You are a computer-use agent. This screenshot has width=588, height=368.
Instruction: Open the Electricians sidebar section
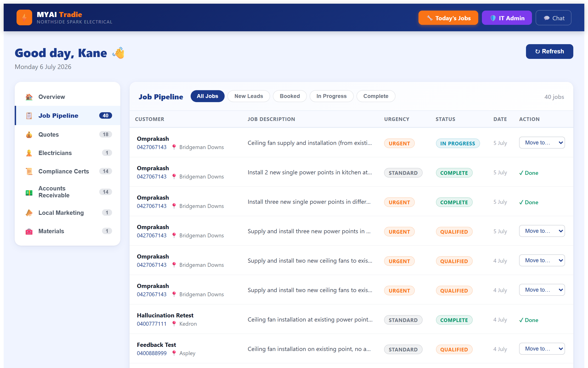[68, 153]
